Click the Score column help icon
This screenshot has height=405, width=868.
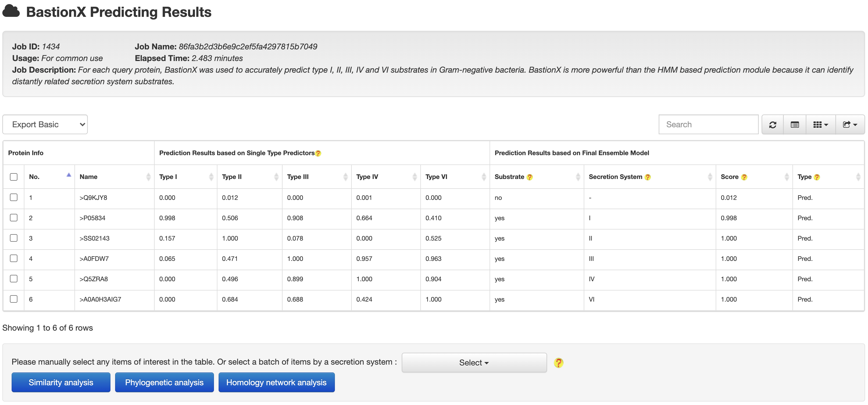pos(744,177)
